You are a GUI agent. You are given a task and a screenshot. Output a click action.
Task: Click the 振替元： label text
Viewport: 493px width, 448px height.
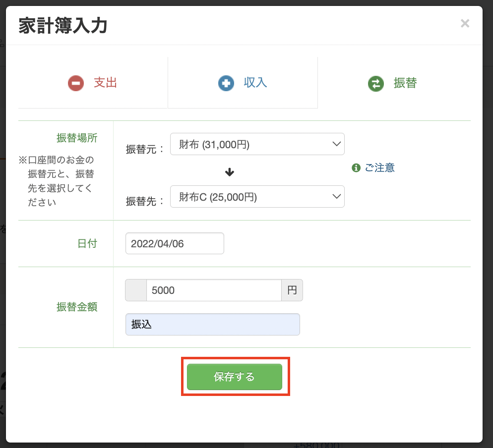145,149
